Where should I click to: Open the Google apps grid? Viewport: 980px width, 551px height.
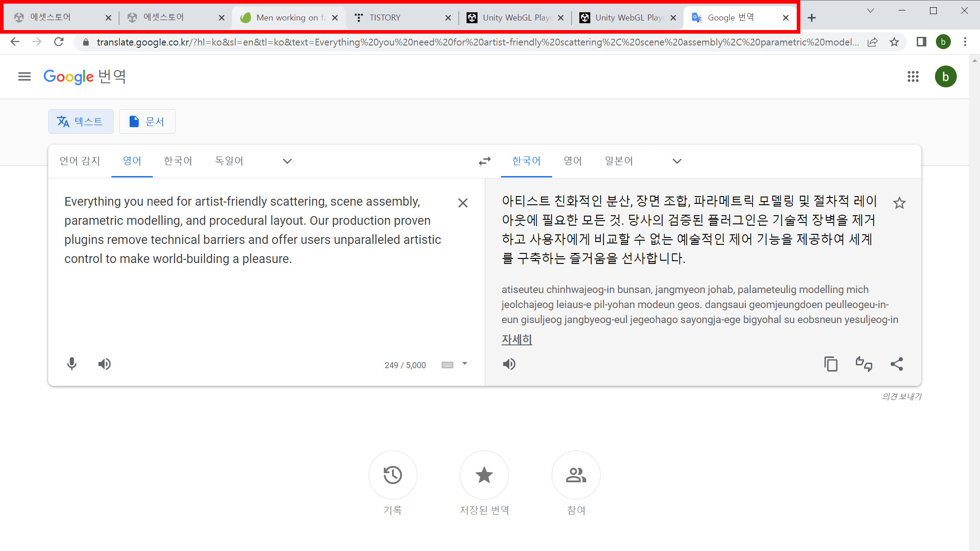point(913,76)
